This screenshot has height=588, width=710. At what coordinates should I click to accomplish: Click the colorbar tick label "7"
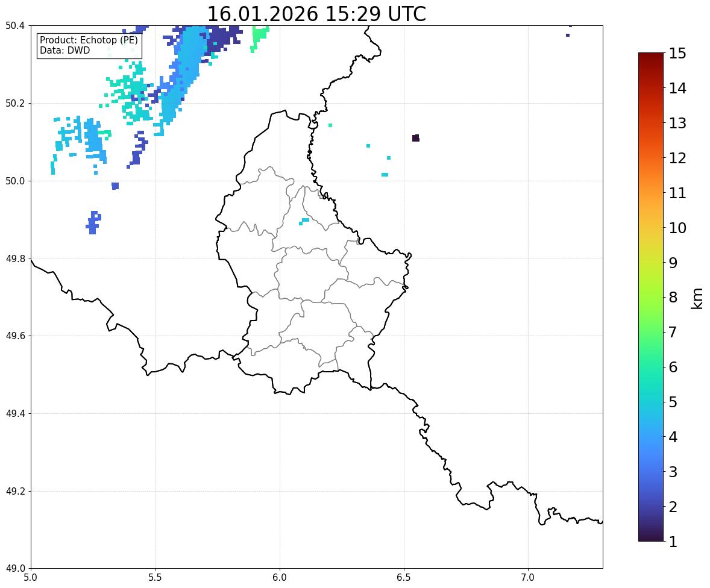[x=673, y=332]
